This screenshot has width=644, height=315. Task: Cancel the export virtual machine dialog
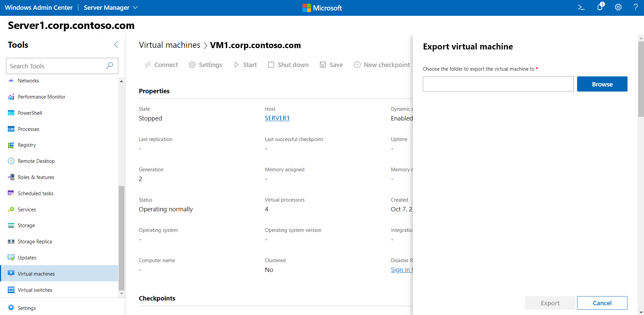602,303
